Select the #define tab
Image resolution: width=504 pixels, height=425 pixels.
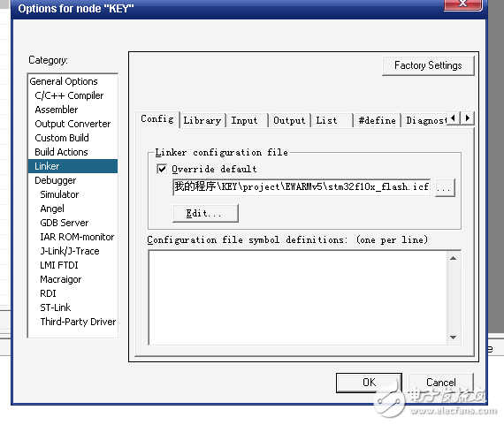click(377, 121)
